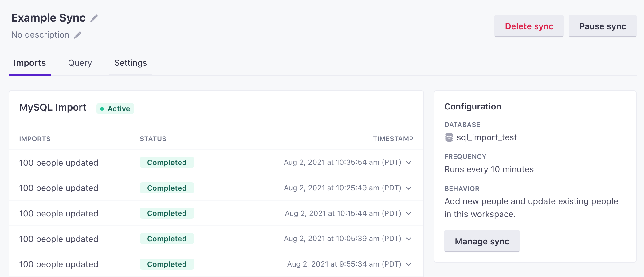
Task: Click timestamp Aug 2, 2021 at 9:55:34 am
Action: [x=344, y=264]
